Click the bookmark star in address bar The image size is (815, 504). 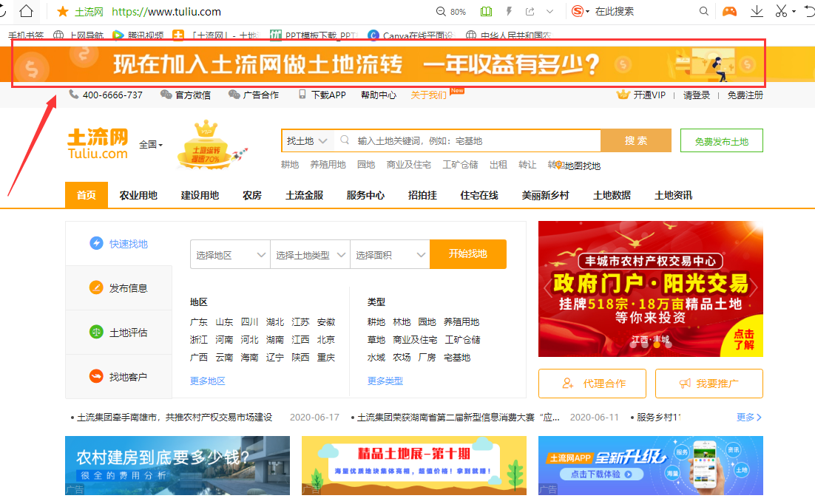click(62, 12)
